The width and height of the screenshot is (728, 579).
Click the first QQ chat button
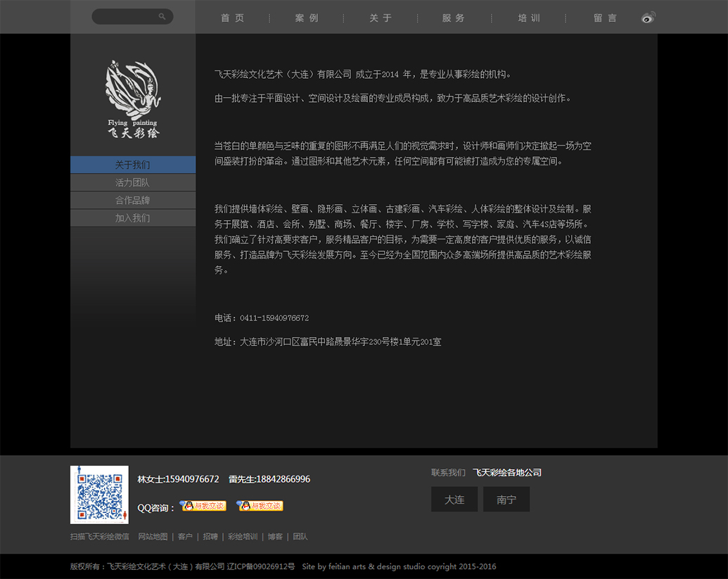click(203, 506)
